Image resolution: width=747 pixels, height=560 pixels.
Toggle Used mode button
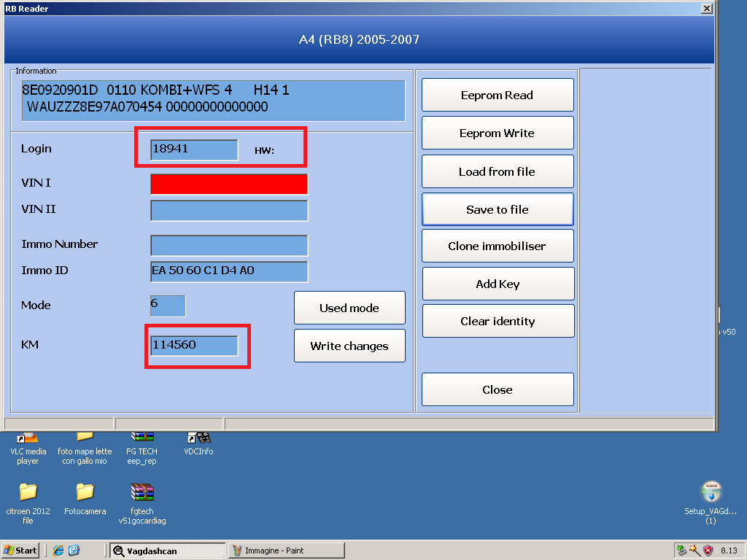tap(349, 308)
